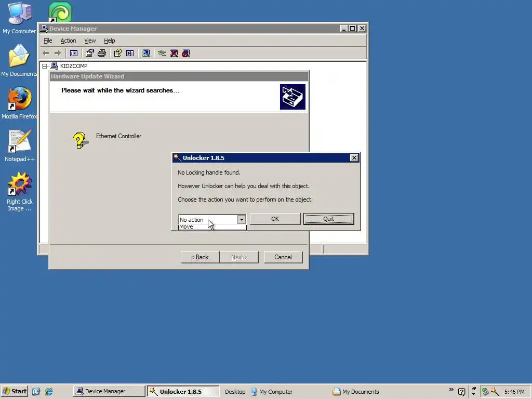This screenshot has height=399, width=532.
Task: Click the 5:46 PM taskbar clock
Action: [514, 392]
